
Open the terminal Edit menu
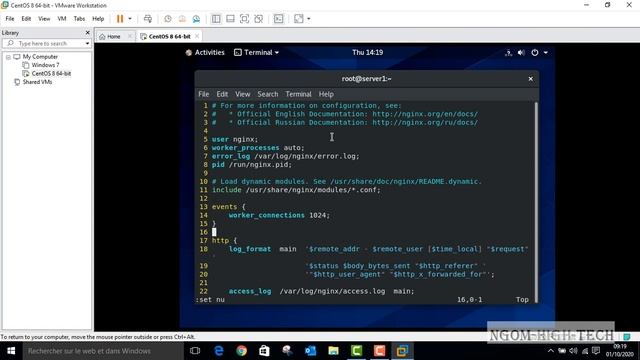[x=222, y=94]
